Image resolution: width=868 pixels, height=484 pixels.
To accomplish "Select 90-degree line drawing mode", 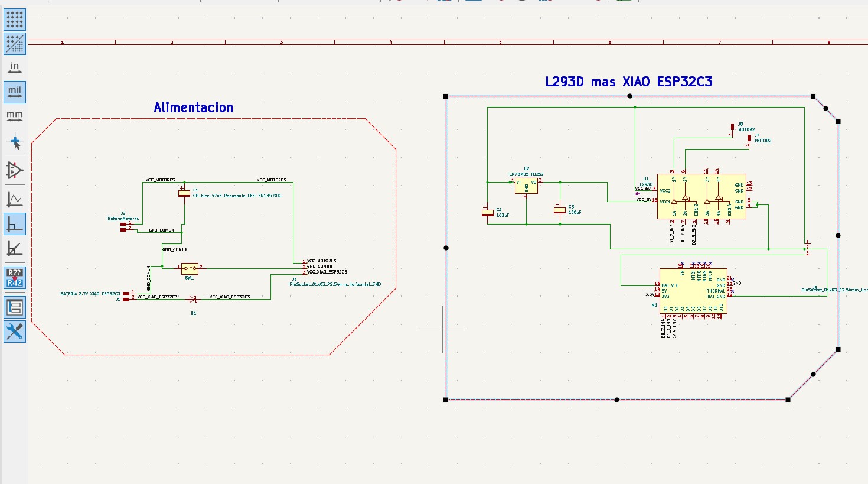I will (15, 224).
